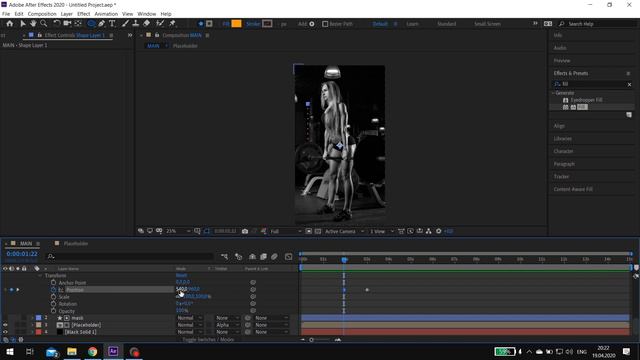The width and height of the screenshot is (640, 360).
Task: Toggle the Opacity stopwatch
Action: (53, 311)
